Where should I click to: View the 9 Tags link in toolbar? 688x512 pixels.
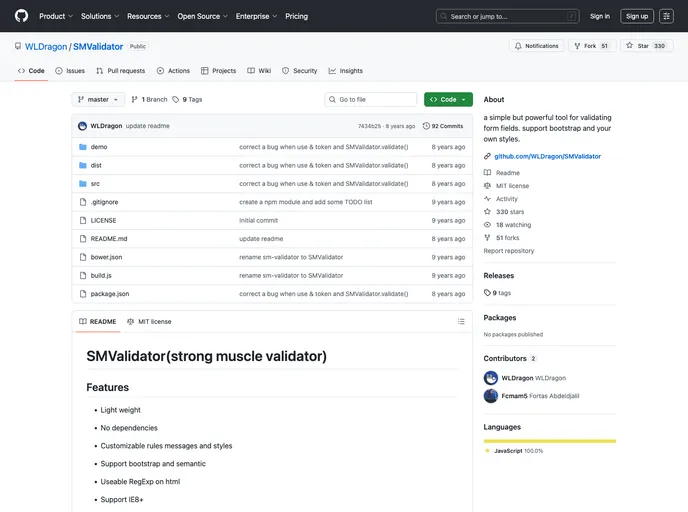[x=187, y=100]
